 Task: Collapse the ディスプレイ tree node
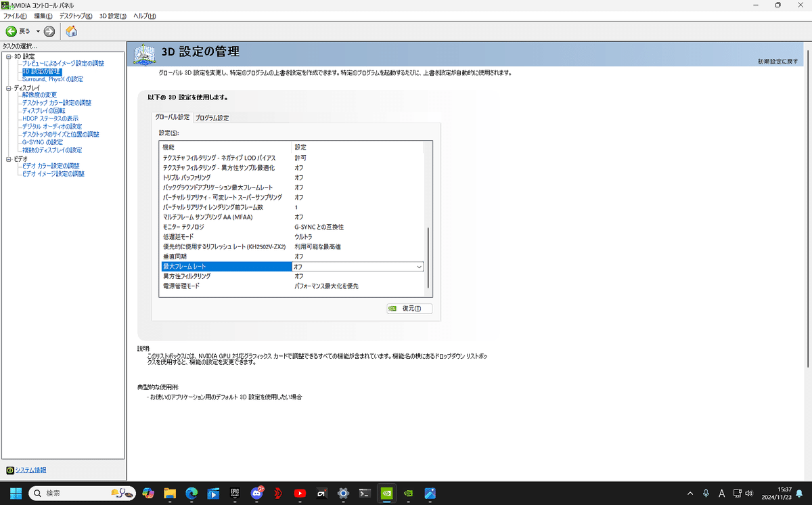(8, 88)
